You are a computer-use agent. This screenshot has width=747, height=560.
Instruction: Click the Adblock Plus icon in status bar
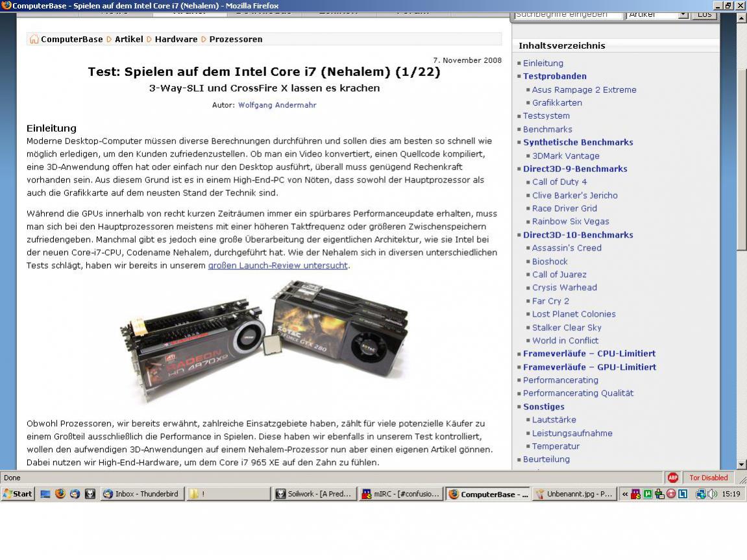(672, 478)
